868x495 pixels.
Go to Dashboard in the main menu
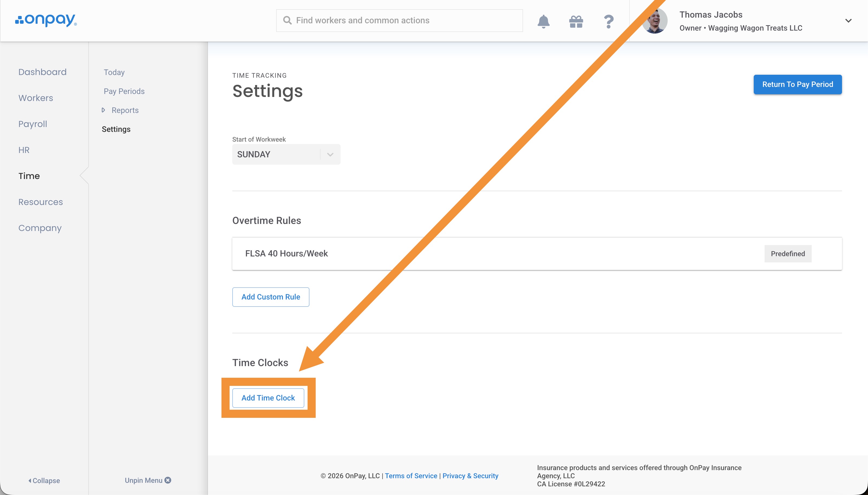(43, 72)
